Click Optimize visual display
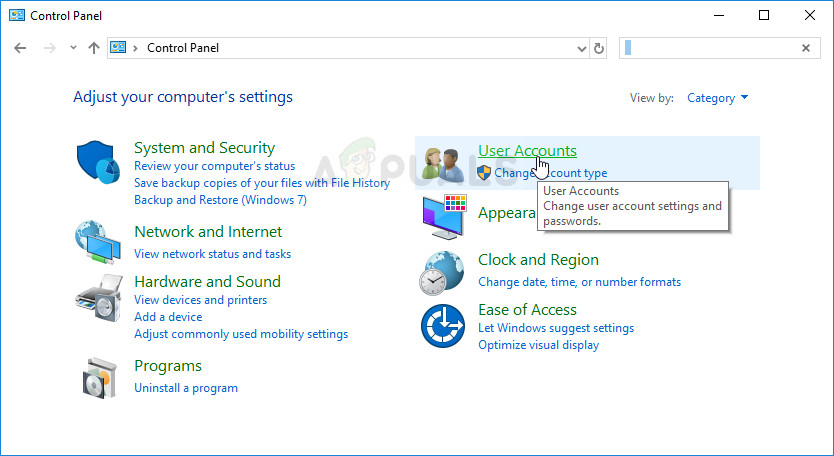The image size is (834, 456). [538, 345]
